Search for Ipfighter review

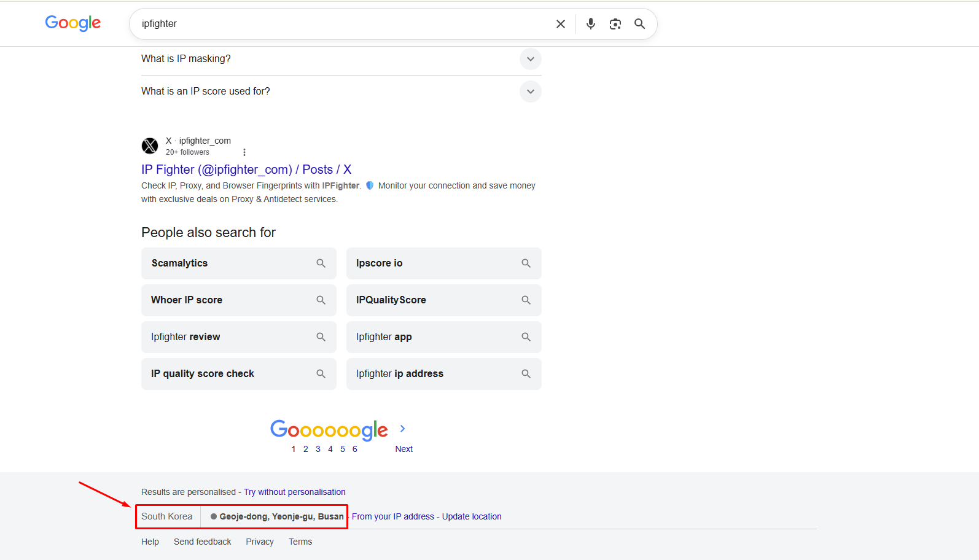(239, 337)
